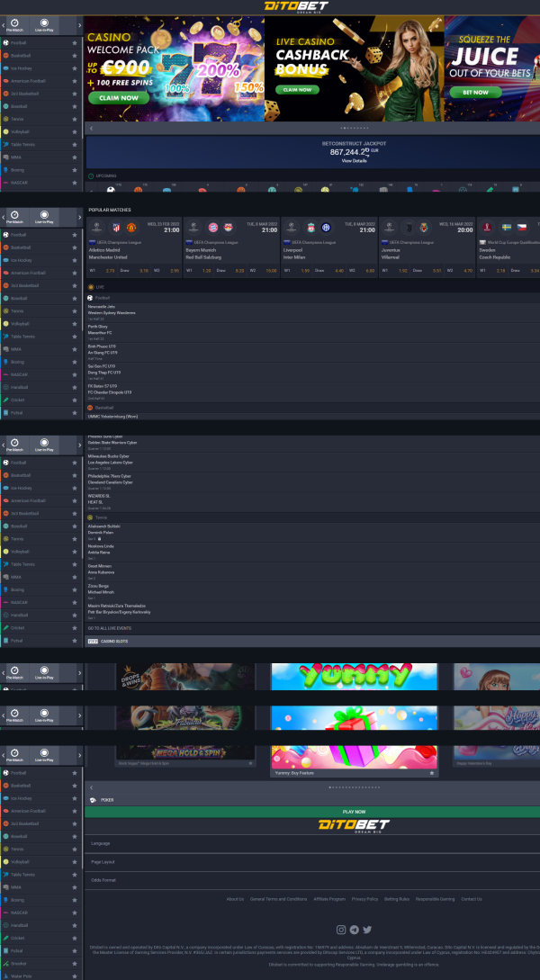Open the About Us footer link

(235, 899)
